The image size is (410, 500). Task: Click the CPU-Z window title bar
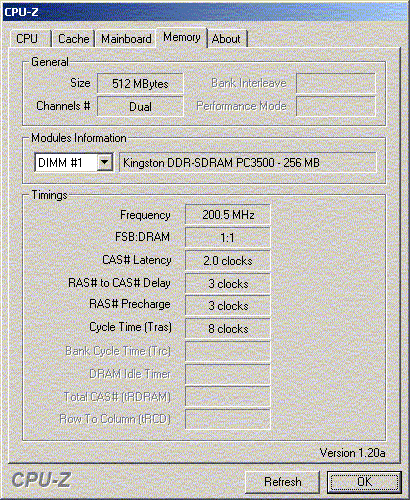click(x=205, y=12)
